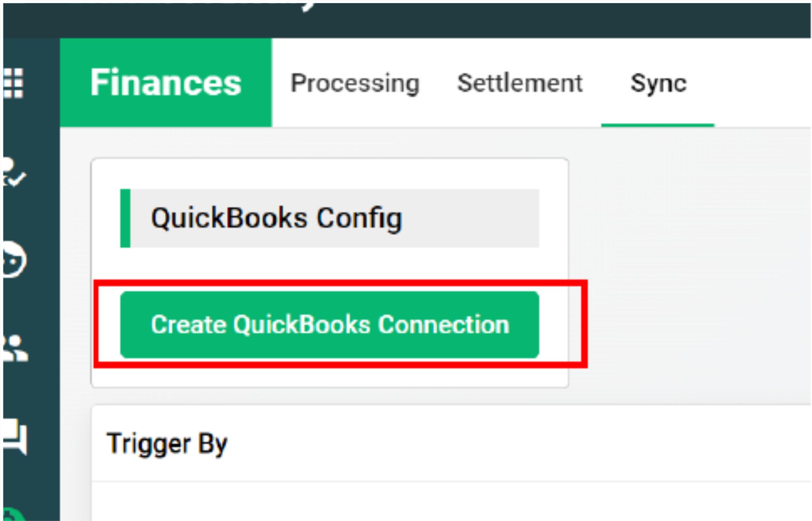
Task: Select the people group sidebar icon
Action: point(15,348)
